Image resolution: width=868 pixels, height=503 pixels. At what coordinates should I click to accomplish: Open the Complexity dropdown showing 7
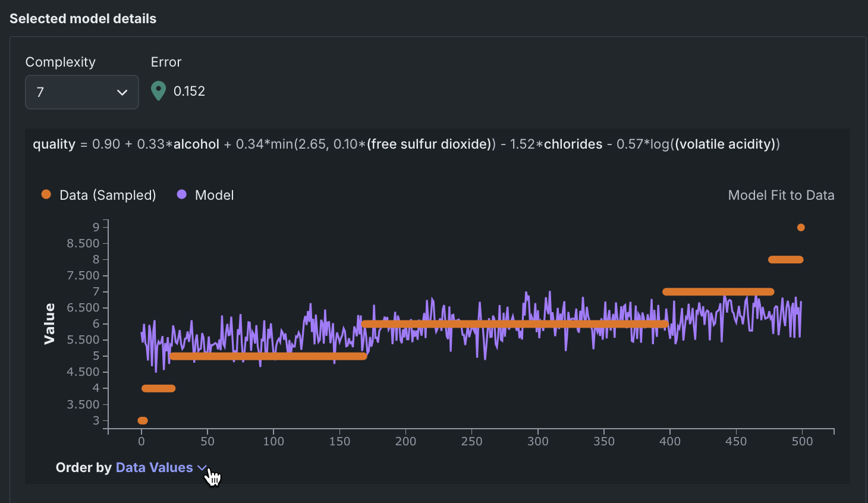pyautogui.click(x=82, y=92)
